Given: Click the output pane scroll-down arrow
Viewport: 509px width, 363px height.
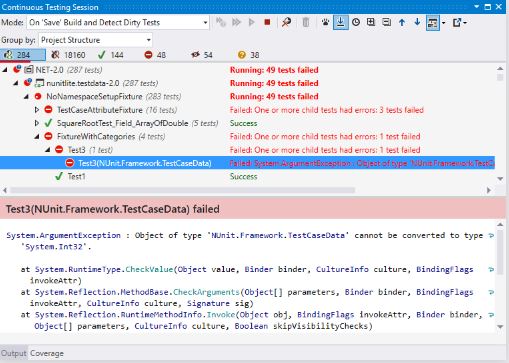Looking at the screenshot, I should tap(500, 327).
